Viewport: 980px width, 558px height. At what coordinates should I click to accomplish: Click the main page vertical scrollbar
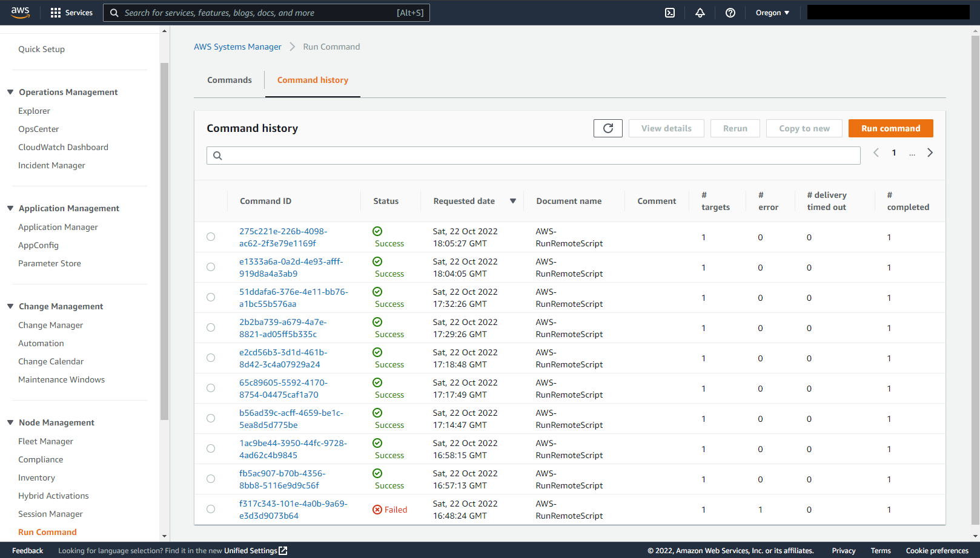coord(975,280)
